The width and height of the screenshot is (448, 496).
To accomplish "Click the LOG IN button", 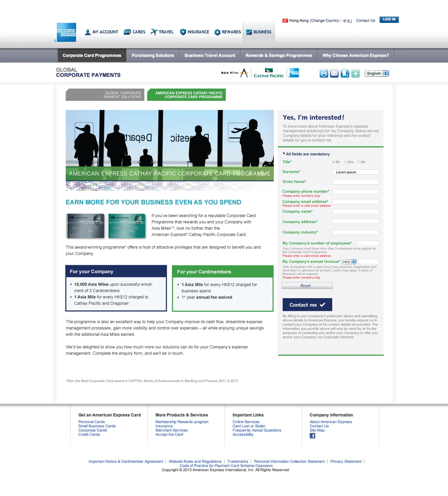I will pos(389,20).
